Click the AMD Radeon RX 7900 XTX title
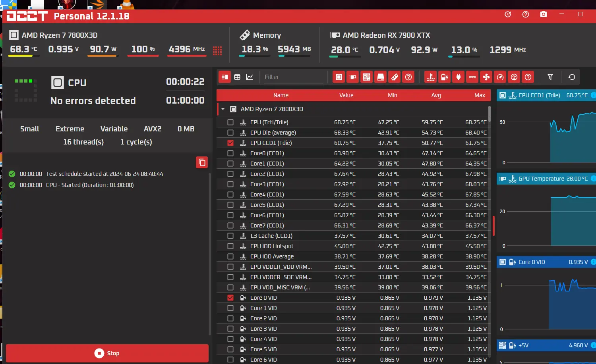Screen dimensions: 596x364 pyautogui.click(x=386, y=35)
